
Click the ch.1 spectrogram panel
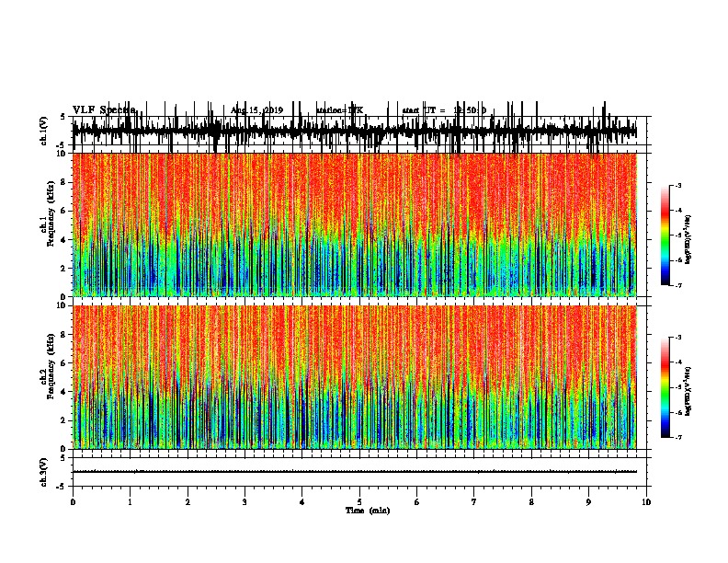click(359, 224)
